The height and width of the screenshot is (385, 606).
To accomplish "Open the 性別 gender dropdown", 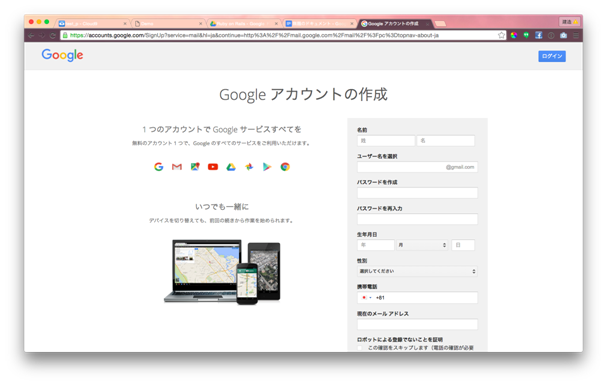I will 417,271.
